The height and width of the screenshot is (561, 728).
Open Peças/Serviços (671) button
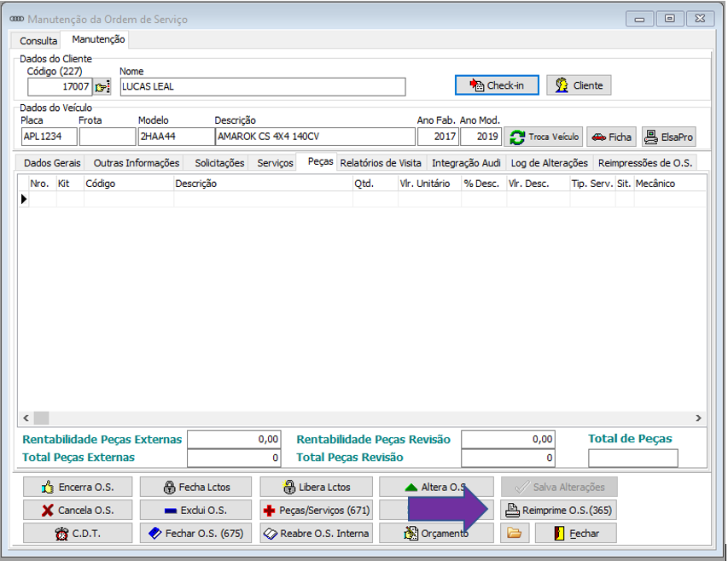click(316, 511)
